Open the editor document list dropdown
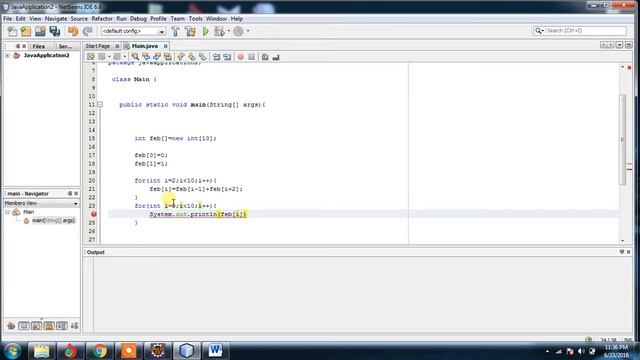 tap(620, 45)
